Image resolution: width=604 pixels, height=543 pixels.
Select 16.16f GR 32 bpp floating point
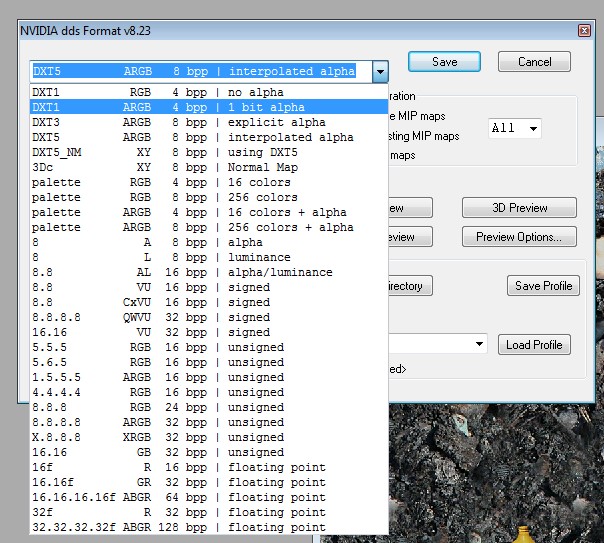point(209,483)
